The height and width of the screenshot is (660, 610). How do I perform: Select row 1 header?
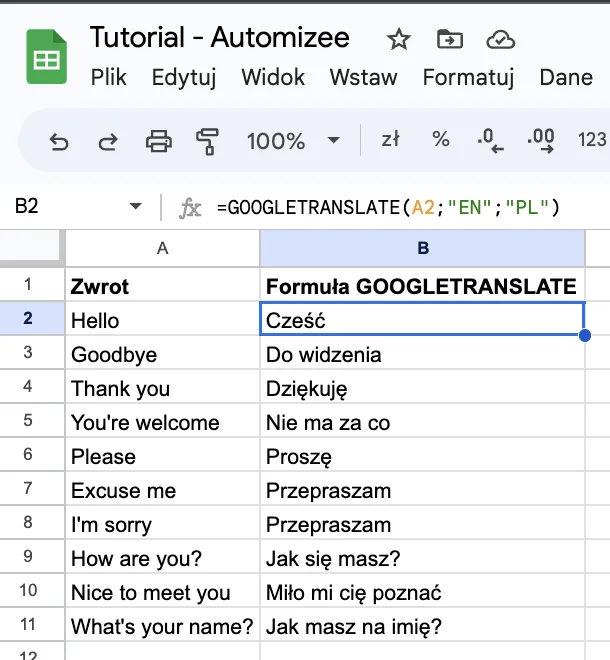coord(32,284)
